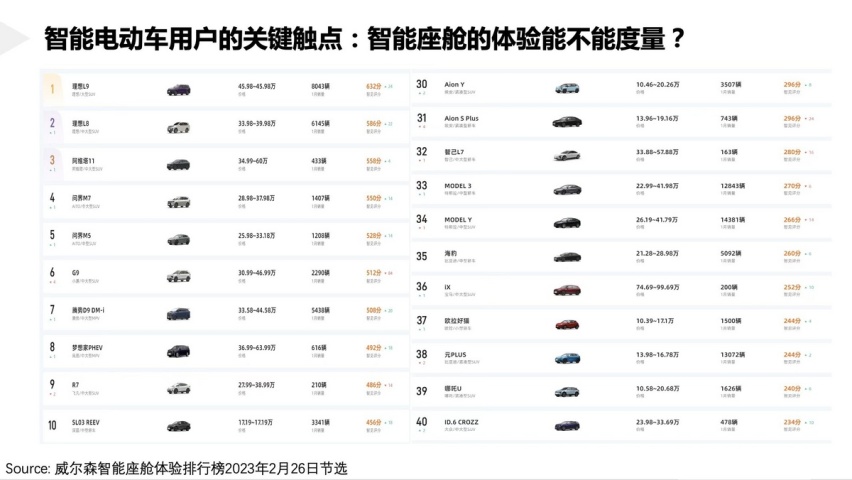
Task: Select the model name SL03 REEV
Action: coord(86,422)
